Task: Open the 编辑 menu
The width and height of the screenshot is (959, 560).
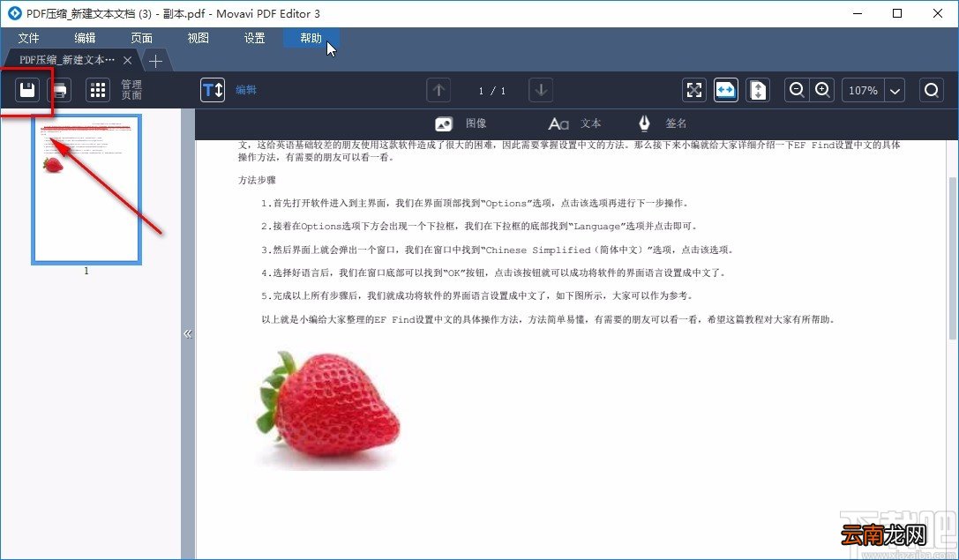Action: click(85, 38)
